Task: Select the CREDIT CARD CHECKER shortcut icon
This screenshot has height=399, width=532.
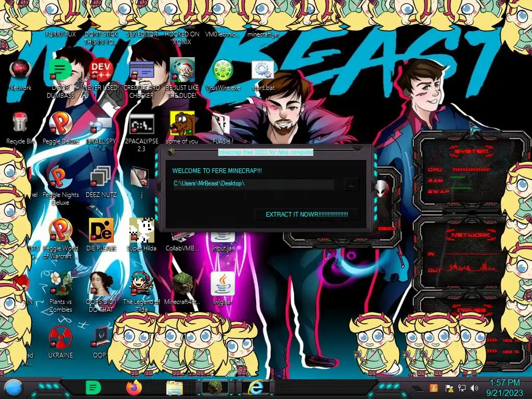Action: point(141,70)
